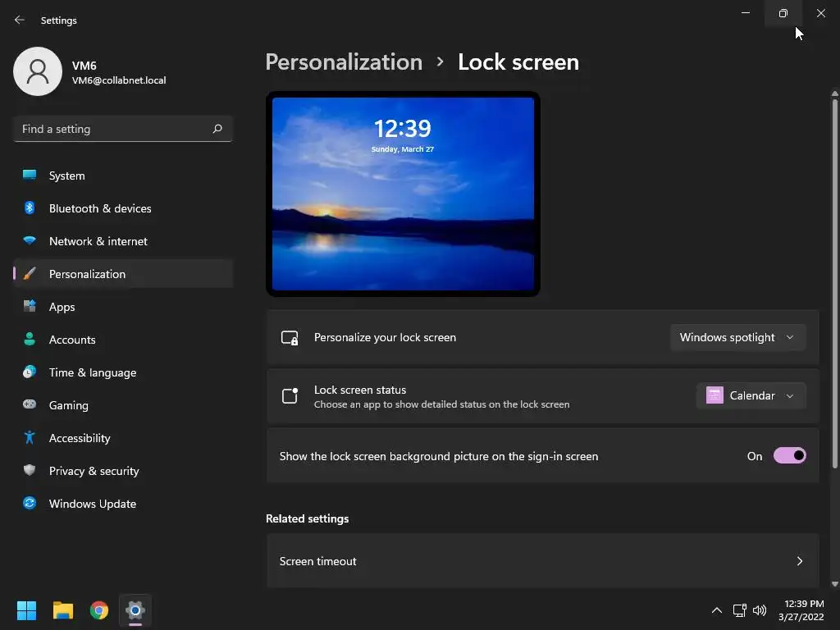Open Time & language settings
The width and height of the screenshot is (840, 630).
(123, 372)
